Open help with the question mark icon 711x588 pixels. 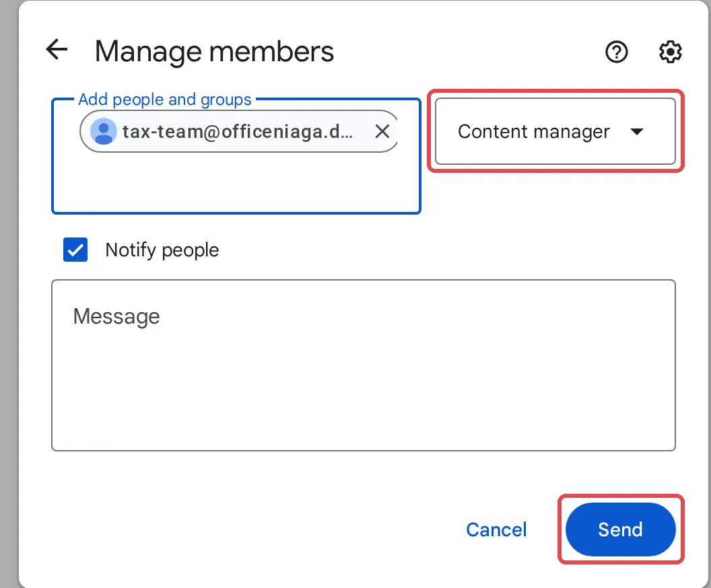tap(616, 52)
